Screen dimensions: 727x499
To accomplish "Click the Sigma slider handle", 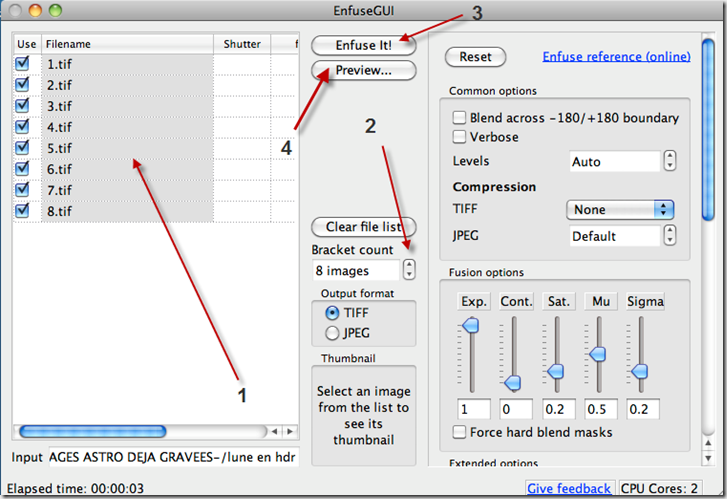I will [x=640, y=371].
